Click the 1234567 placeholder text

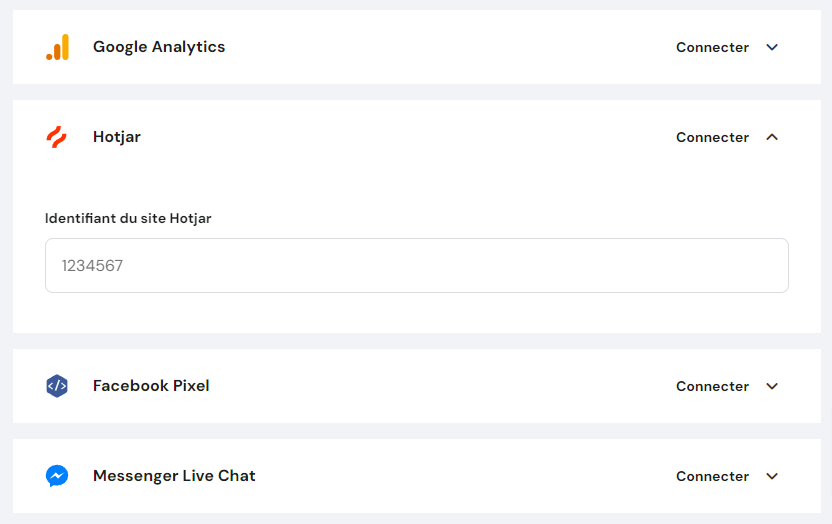click(92, 266)
